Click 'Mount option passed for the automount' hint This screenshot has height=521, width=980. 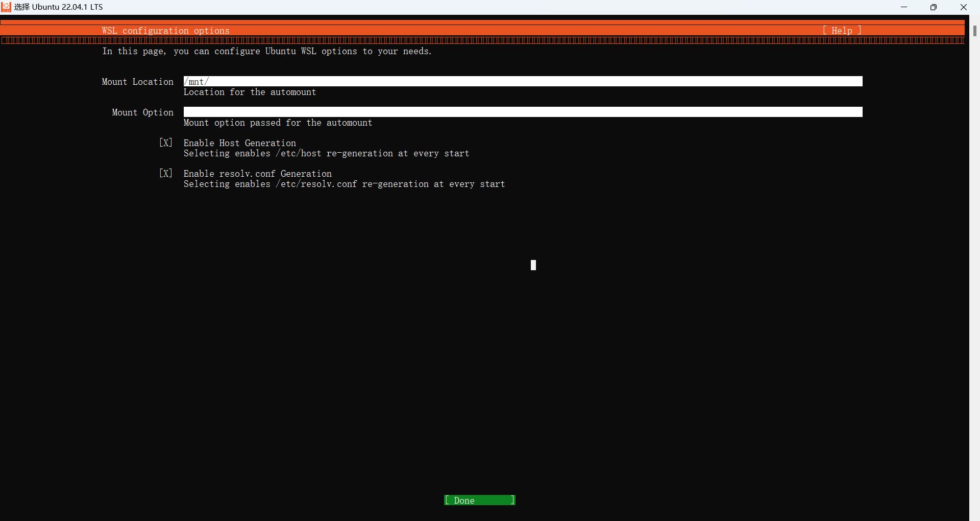click(278, 123)
